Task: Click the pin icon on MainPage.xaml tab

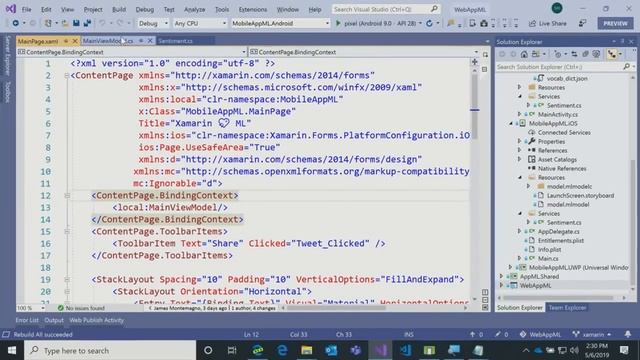Action: pyautogui.click(x=66, y=41)
